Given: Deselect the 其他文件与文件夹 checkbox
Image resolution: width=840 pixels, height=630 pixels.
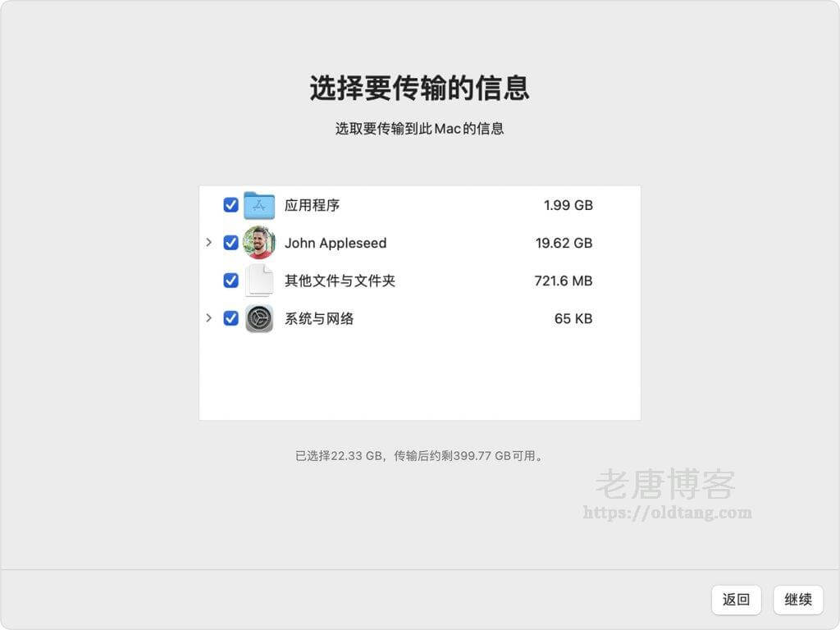Looking at the screenshot, I should point(231,281).
